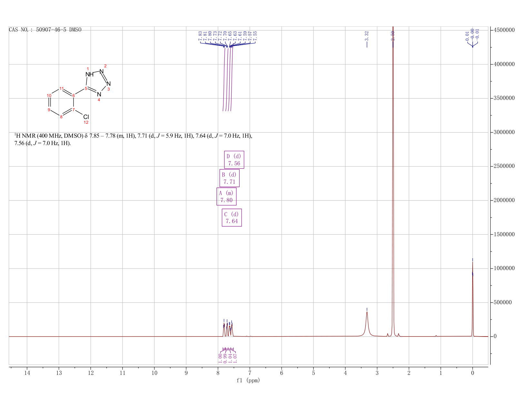Click multiplet label box 'D (d) 7.56'

(x=234, y=160)
